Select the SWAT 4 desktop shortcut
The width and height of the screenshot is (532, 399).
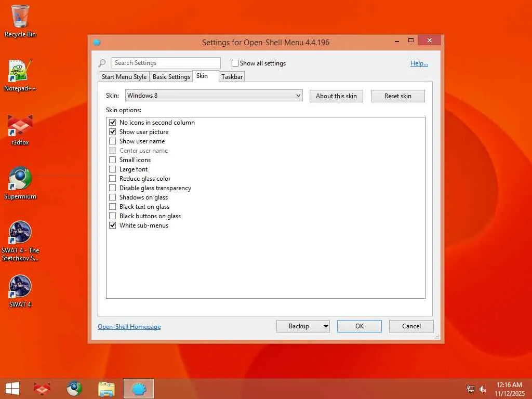pos(20,291)
